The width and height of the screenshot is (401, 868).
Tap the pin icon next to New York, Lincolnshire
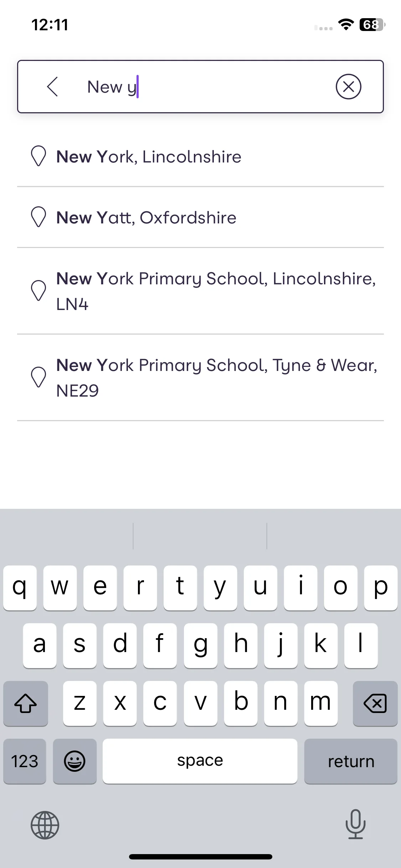tap(38, 156)
